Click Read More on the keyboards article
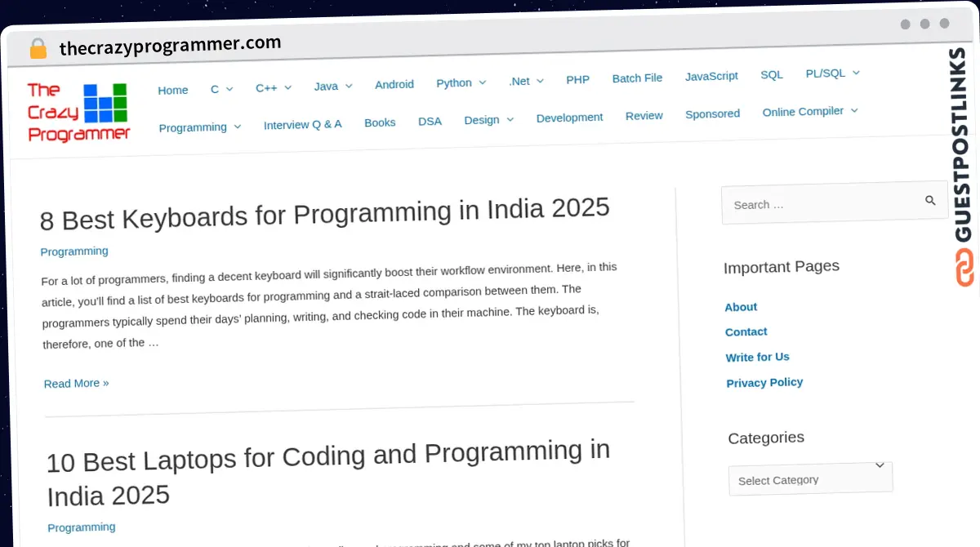 pyautogui.click(x=76, y=383)
